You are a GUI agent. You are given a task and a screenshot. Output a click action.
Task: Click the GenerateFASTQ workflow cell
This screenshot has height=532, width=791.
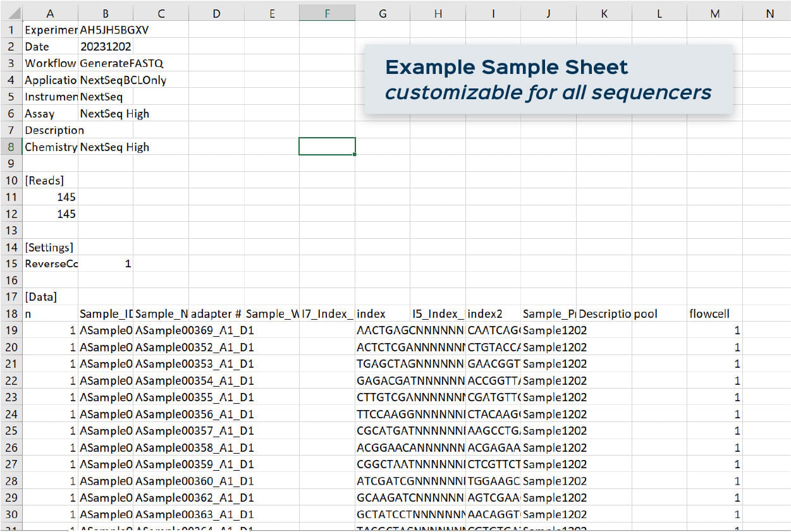coord(105,63)
